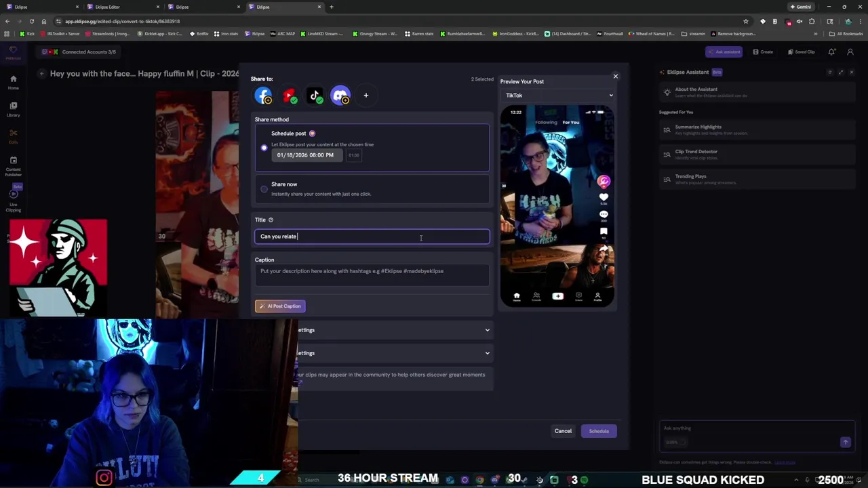This screenshot has width=868, height=488.
Task: Open a new browser tab
Action: tap(332, 7)
